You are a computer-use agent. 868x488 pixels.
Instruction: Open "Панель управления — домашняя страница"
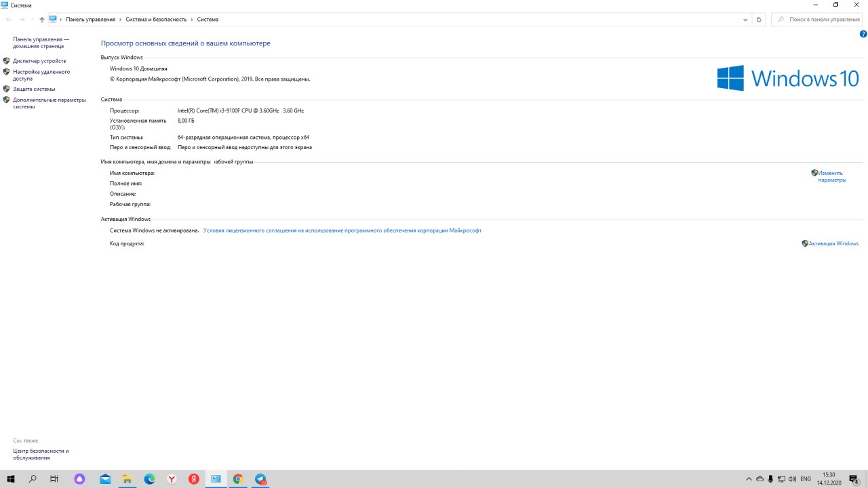point(41,43)
